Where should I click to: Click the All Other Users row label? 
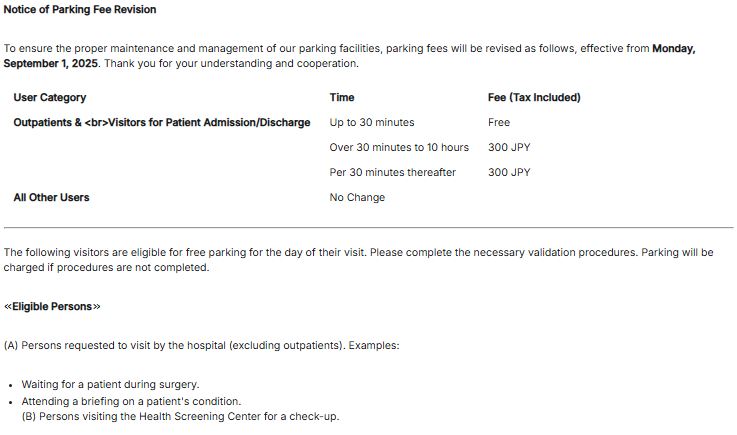click(51, 197)
